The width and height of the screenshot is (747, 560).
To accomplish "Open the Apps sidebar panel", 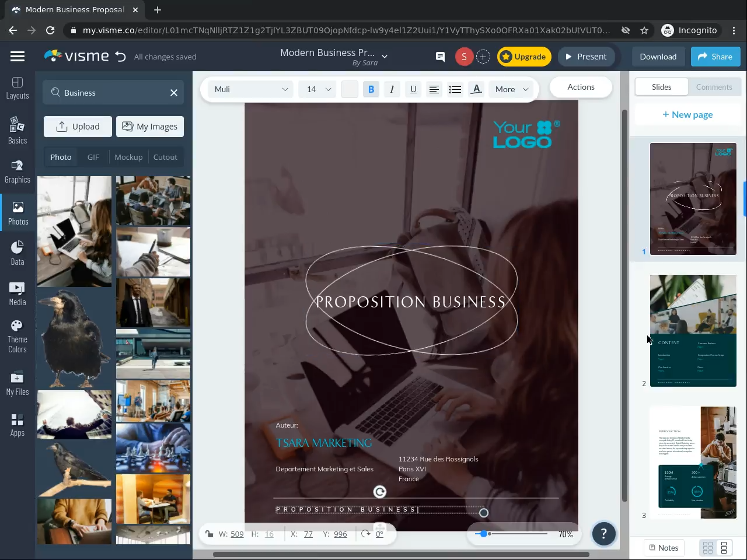I will pos(18,425).
